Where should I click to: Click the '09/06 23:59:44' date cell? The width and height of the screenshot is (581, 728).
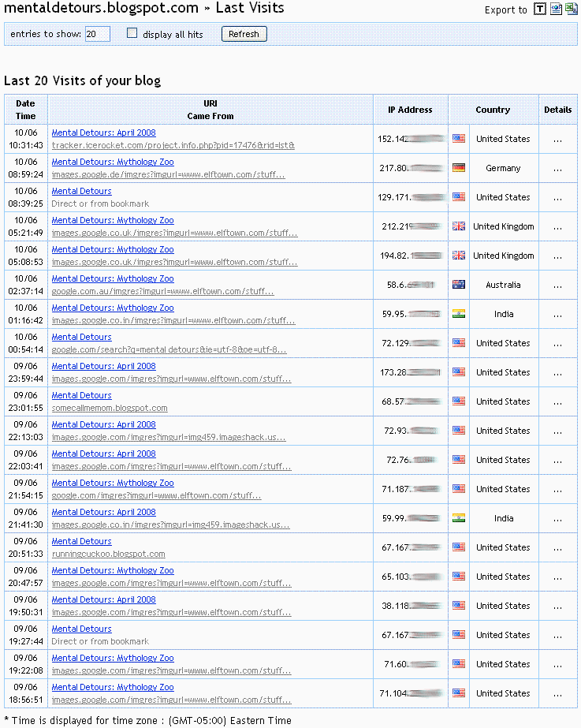(25, 372)
